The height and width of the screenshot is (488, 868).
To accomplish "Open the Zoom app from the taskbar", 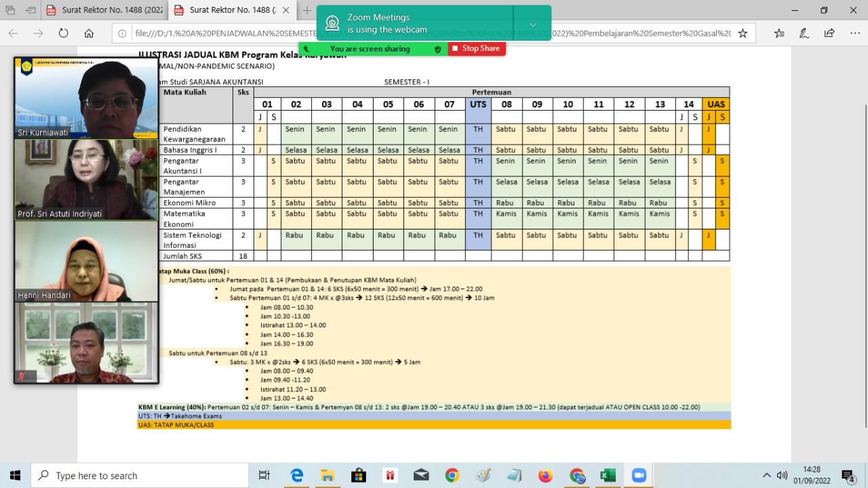I will [x=639, y=475].
